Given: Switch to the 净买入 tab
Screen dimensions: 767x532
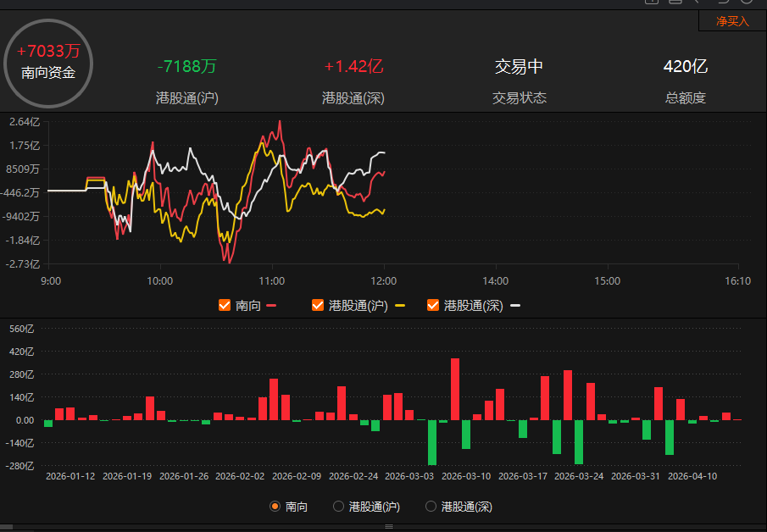Looking at the screenshot, I should tap(732, 21).
